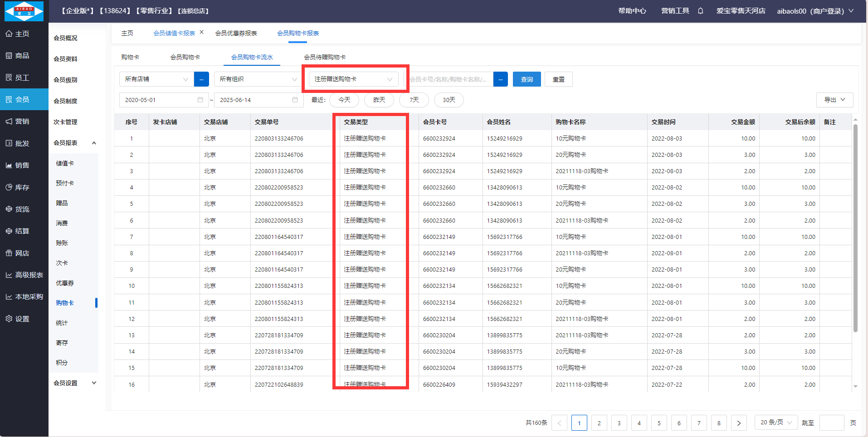868x437 pixels.
Task: Click the notification bell icon
Action: [700, 11]
